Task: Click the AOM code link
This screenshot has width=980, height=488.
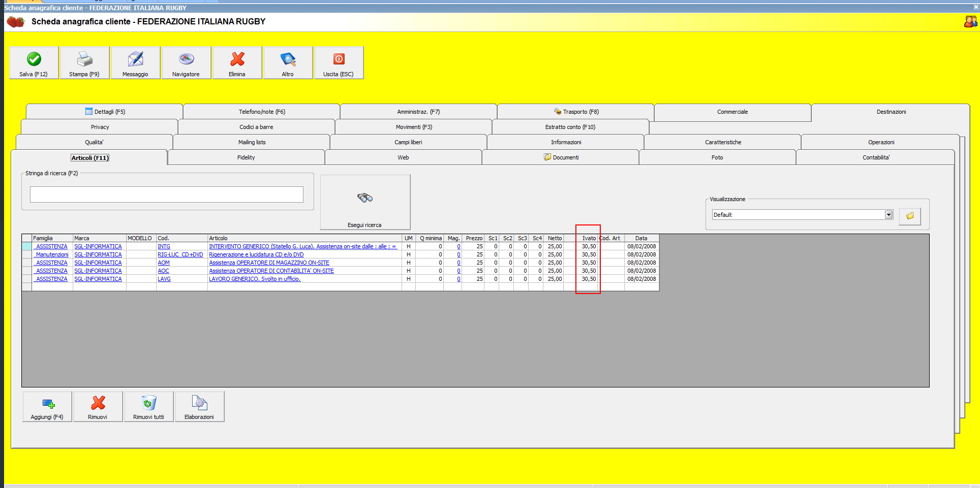Action: click(164, 263)
